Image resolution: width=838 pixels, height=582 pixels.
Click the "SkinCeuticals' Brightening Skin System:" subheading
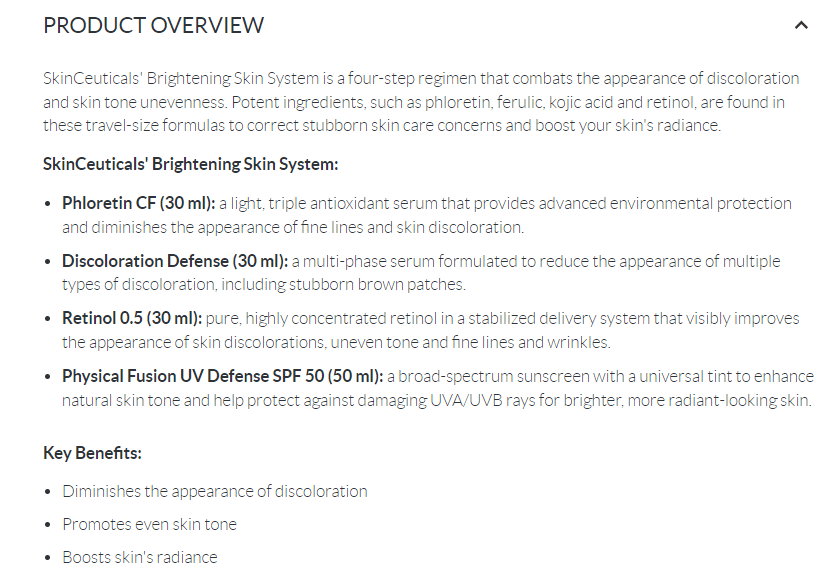(190, 164)
